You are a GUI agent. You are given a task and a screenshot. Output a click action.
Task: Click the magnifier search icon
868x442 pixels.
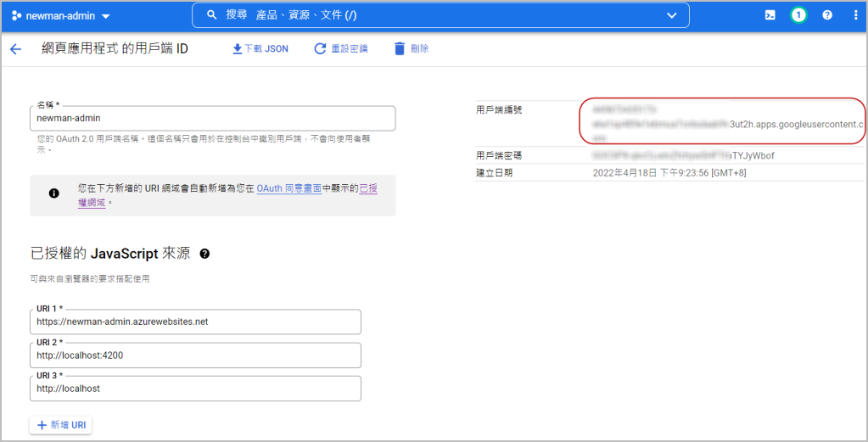[213, 15]
